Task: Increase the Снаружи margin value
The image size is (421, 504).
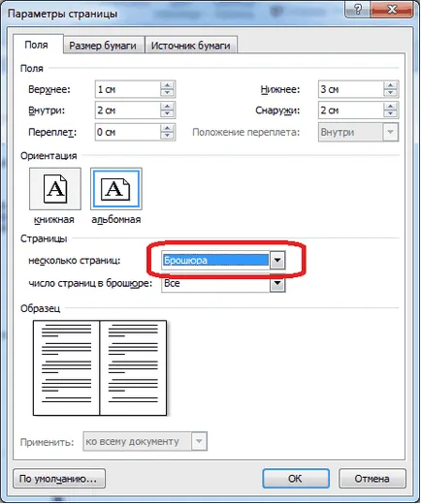Action: [x=391, y=107]
